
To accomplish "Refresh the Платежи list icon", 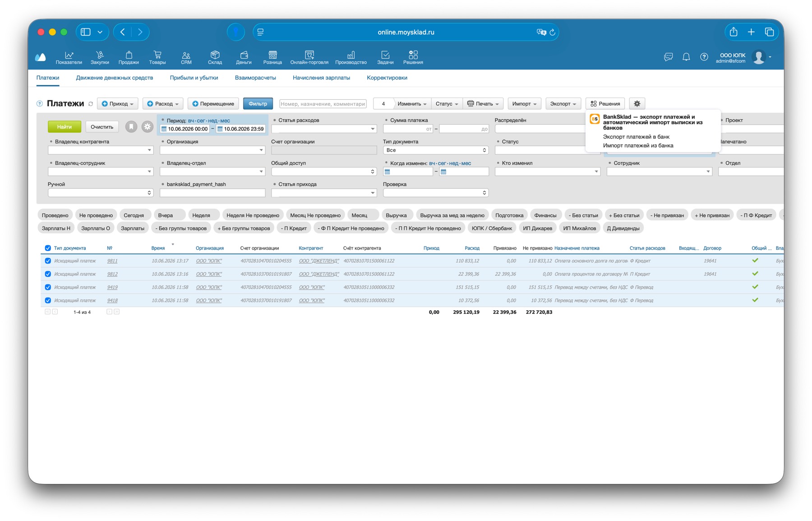I will tap(91, 104).
